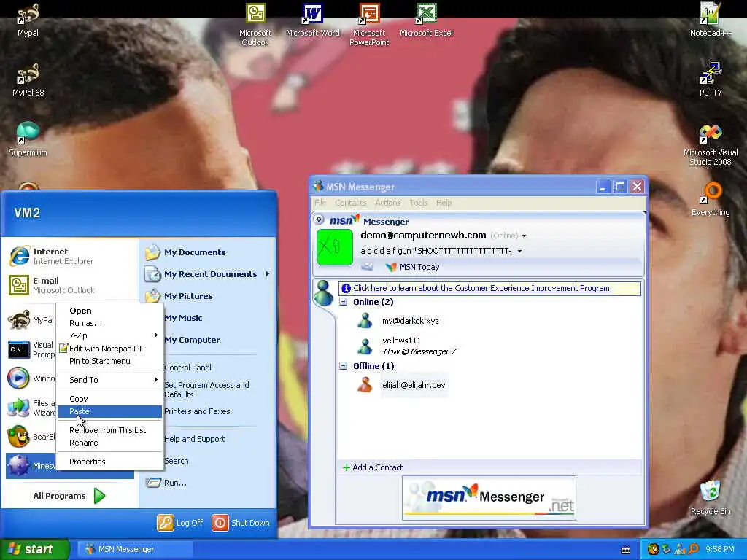The height and width of the screenshot is (560, 747).
Task: Select Edit with Notepad++ menu entry
Action: click(109, 348)
